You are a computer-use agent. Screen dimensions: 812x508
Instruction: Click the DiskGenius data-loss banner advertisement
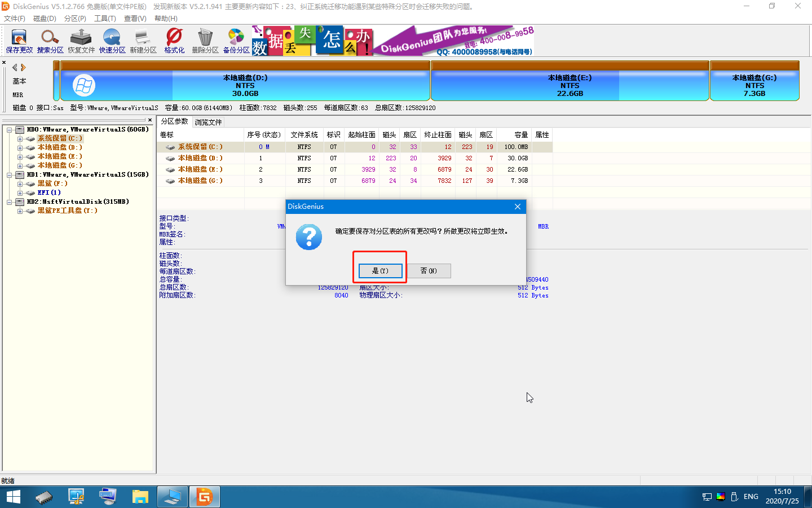click(x=393, y=41)
